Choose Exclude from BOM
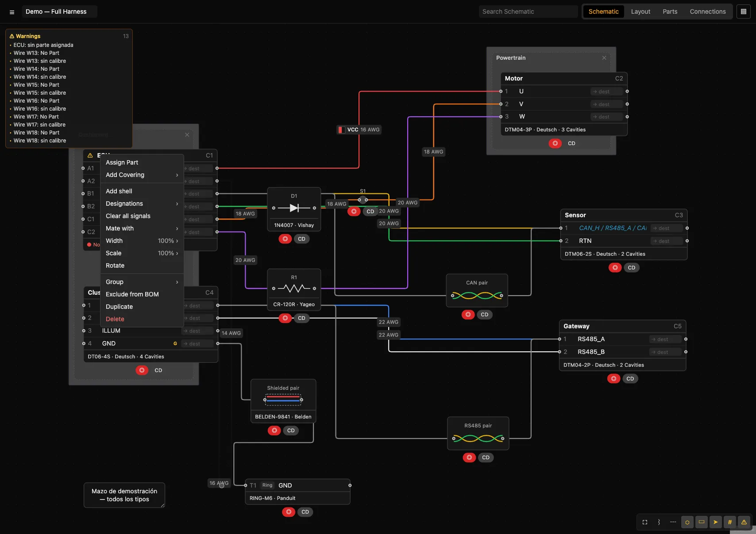This screenshot has height=534, width=756. point(142,294)
